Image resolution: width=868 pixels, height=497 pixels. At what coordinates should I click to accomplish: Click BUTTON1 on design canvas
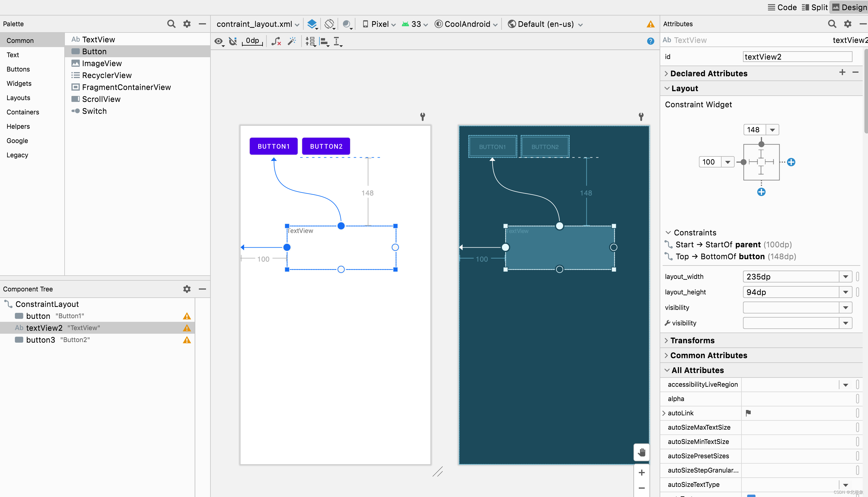tap(274, 146)
